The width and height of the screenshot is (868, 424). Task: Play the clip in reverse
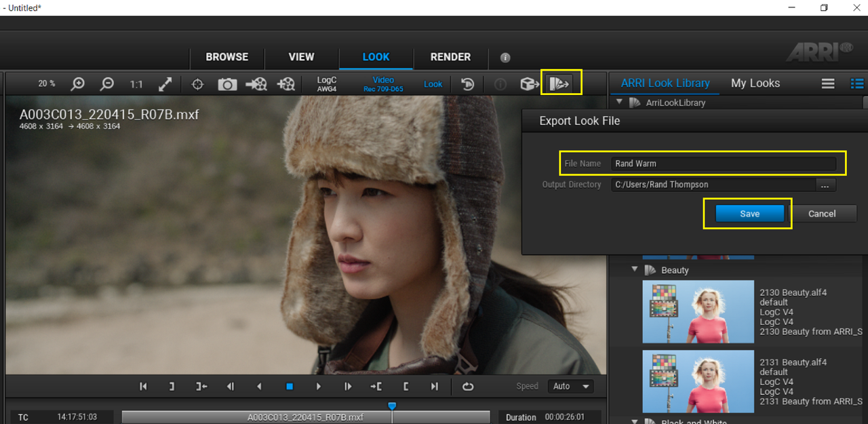pyautogui.click(x=259, y=386)
